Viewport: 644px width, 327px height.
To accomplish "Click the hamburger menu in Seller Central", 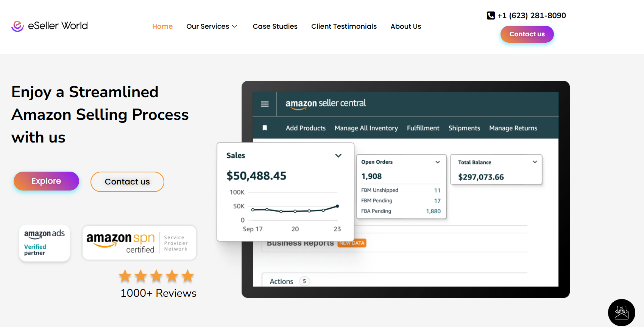I will (x=265, y=104).
